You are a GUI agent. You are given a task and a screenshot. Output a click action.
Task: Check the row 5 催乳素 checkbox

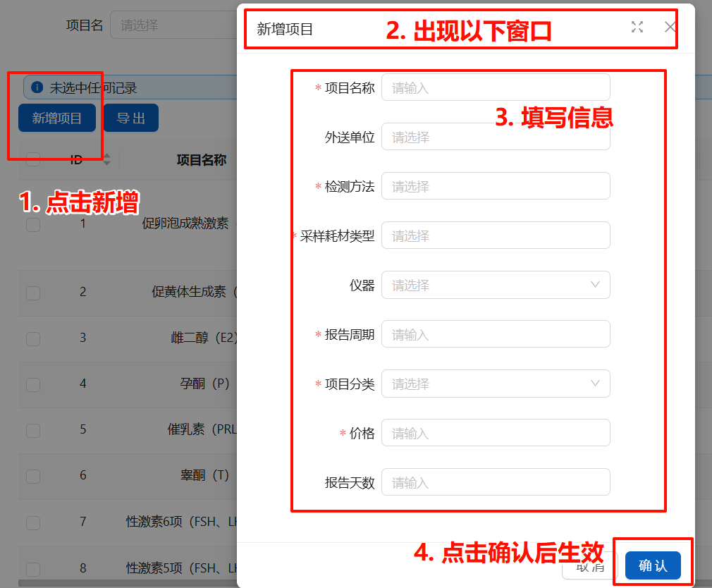pos(33,430)
